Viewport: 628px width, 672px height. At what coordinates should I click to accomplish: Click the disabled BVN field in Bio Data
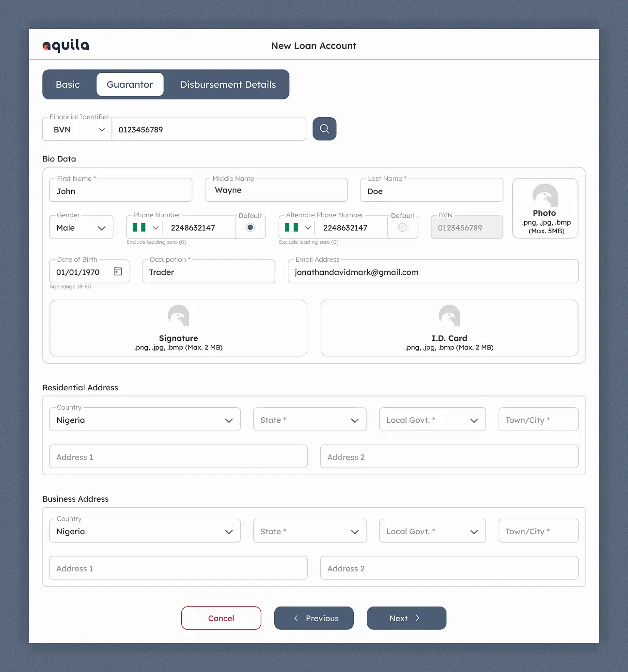tap(467, 227)
